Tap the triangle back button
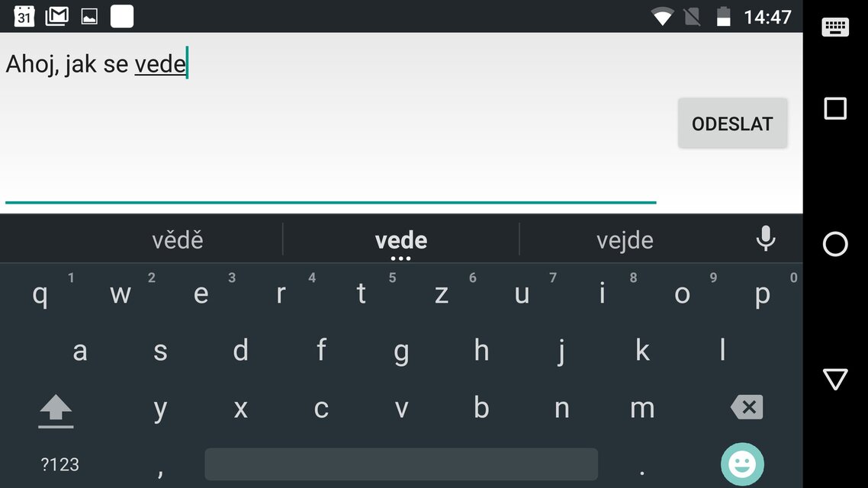Image resolution: width=868 pixels, height=488 pixels. coord(834,379)
